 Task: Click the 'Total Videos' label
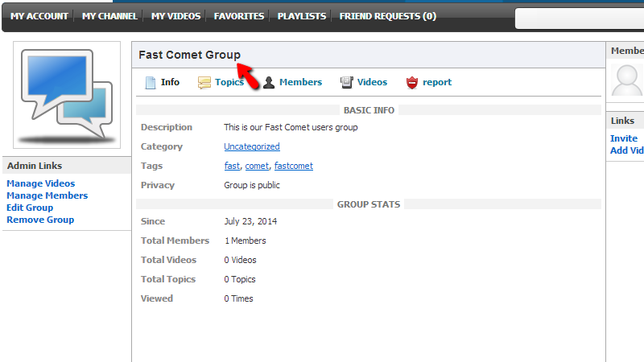pos(168,260)
